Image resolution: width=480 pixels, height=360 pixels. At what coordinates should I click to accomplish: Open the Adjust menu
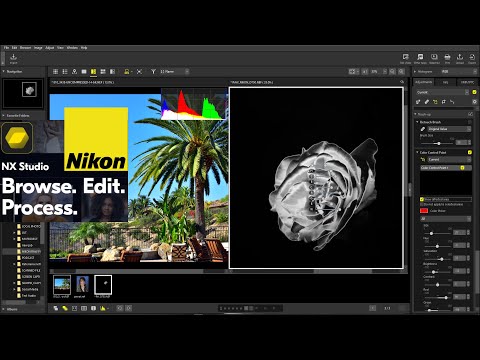50,48
